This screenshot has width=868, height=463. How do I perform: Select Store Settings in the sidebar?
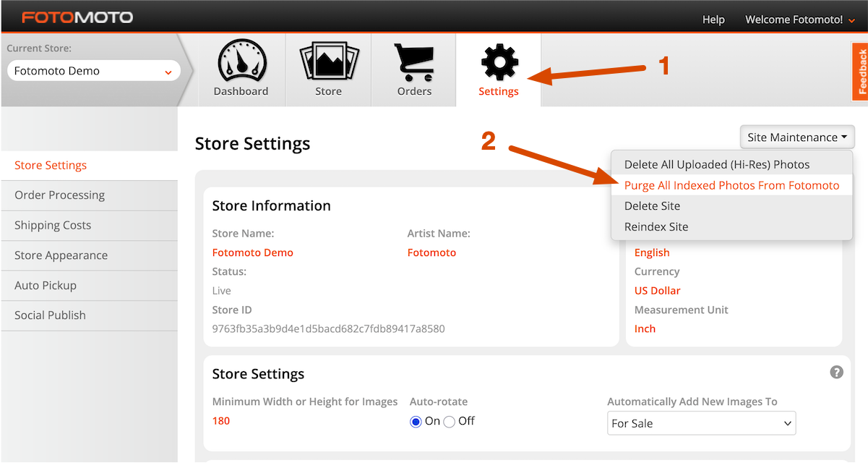pyautogui.click(x=89, y=166)
